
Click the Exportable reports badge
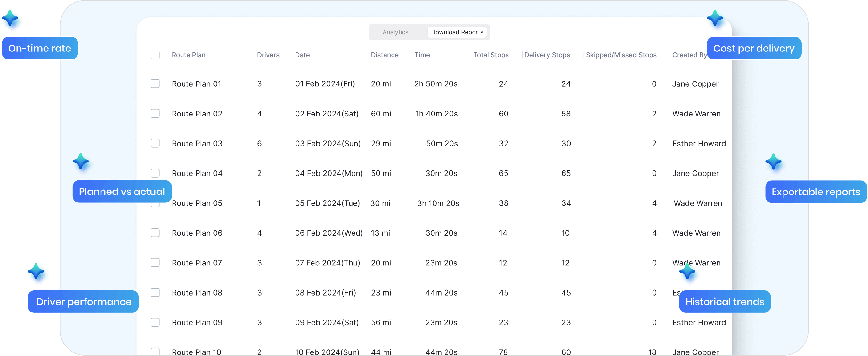pos(816,192)
